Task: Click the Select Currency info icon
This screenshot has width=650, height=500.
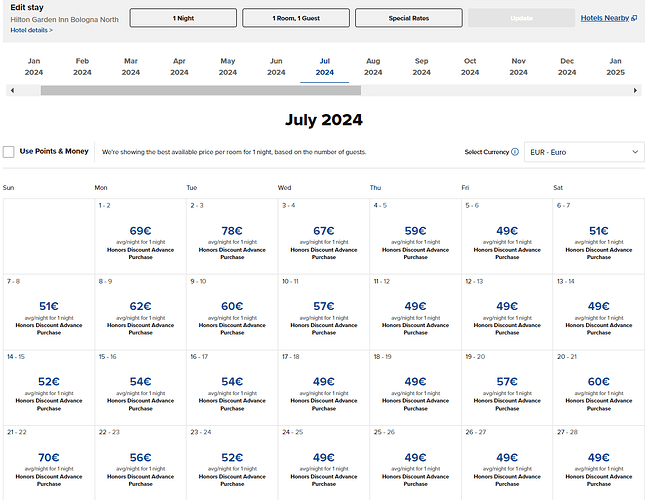Action: 515,152
